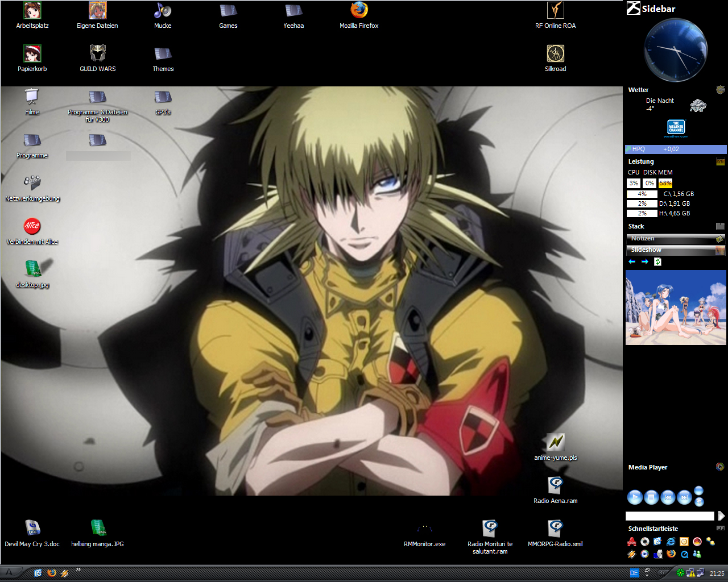Open the Themes folder
The image size is (728, 582).
tap(163, 58)
